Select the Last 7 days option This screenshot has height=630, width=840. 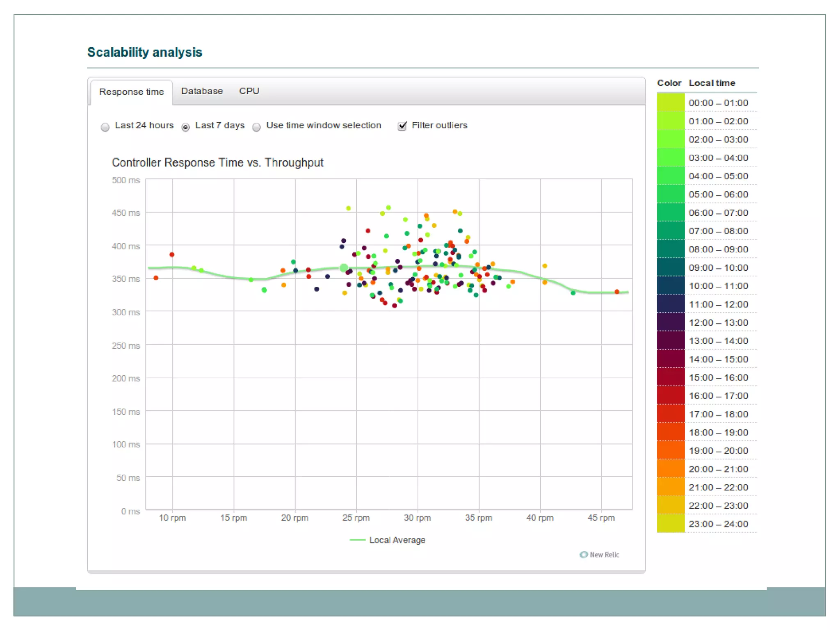pos(186,127)
